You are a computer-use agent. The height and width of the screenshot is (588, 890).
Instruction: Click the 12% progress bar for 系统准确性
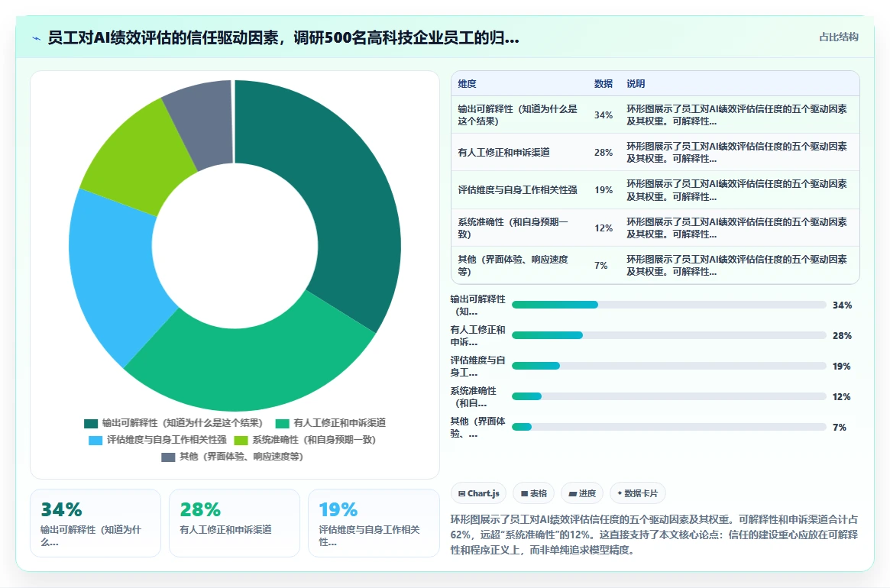(668, 397)
